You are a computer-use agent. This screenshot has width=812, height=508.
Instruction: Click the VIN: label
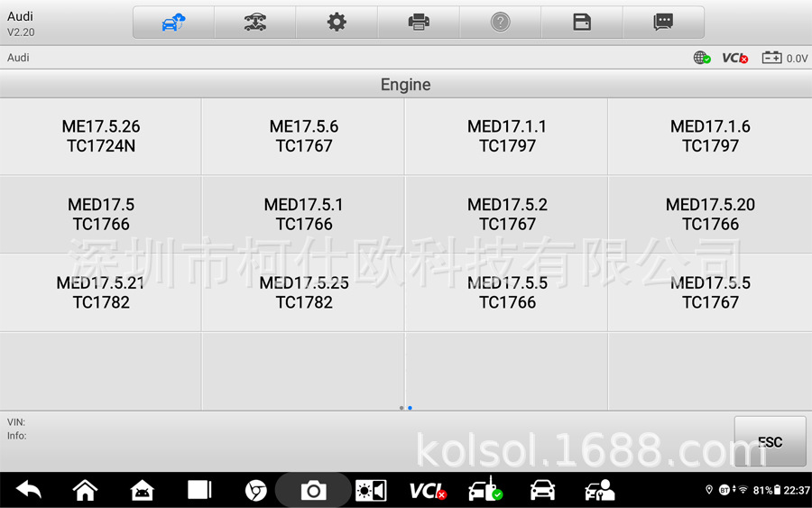pyautogui.click(x=16, y=422)
